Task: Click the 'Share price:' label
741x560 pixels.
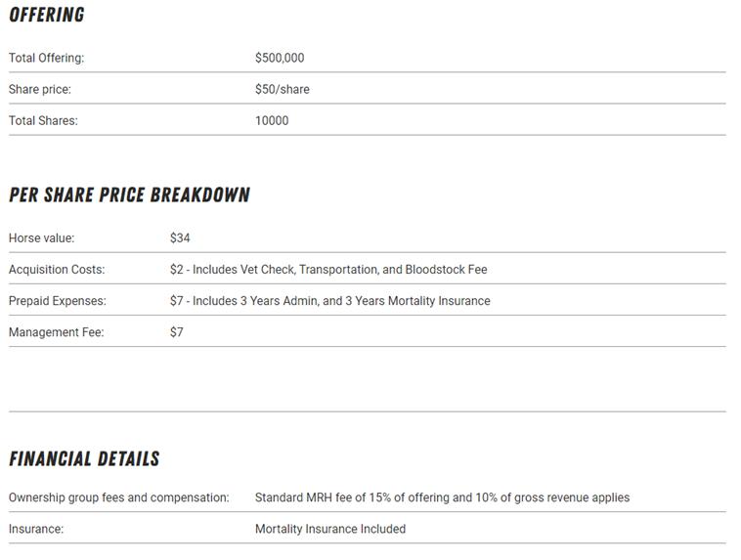Action: pyautogui.click(x=40, y=89)
